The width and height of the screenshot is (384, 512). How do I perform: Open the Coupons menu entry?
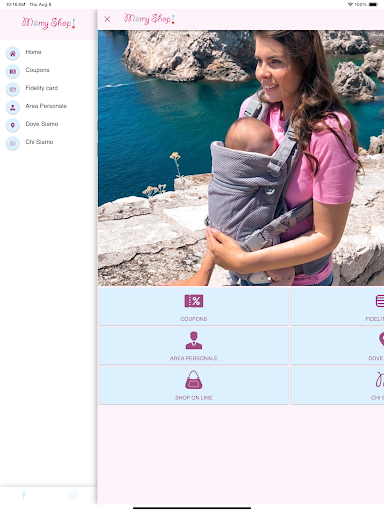pyautogui.click(x=37, y=70)
